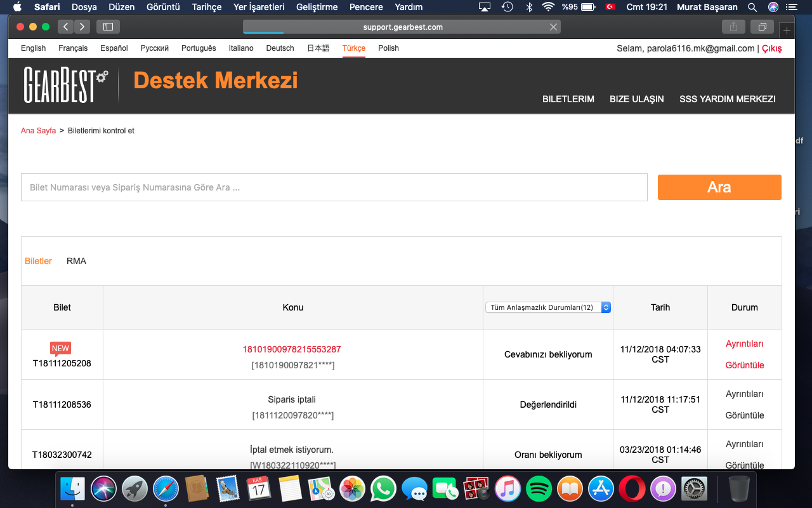Click the orange Ara search button
This screenshot has width=812, height=508.
[x=719, y=187]
